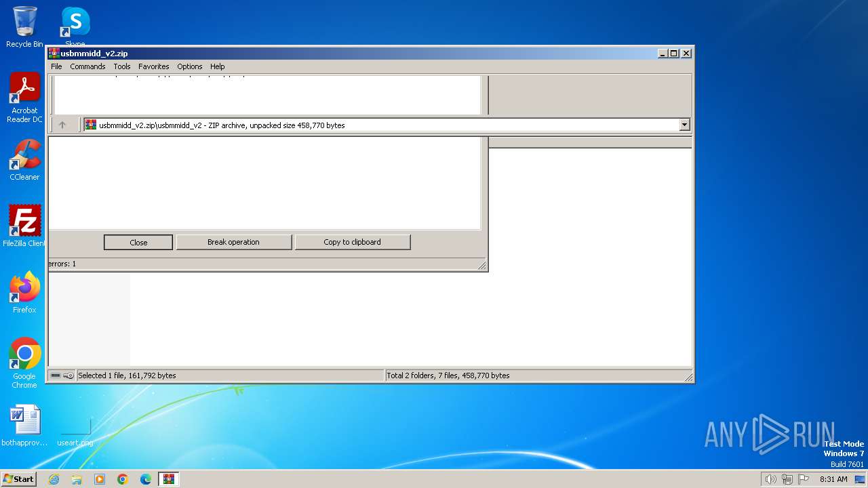Open Internet Explorer from the taskbar
The height and width of the screenshot is (488, 868).
[54, 479]
